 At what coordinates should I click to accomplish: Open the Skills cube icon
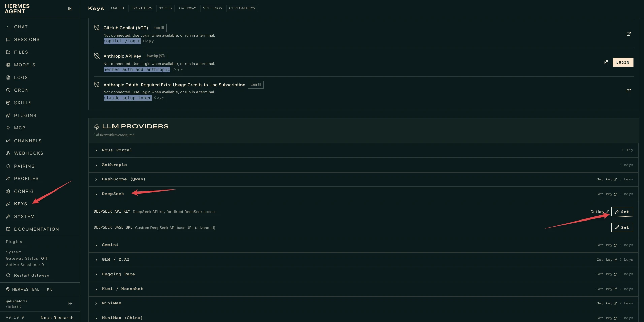click(8, 103)
